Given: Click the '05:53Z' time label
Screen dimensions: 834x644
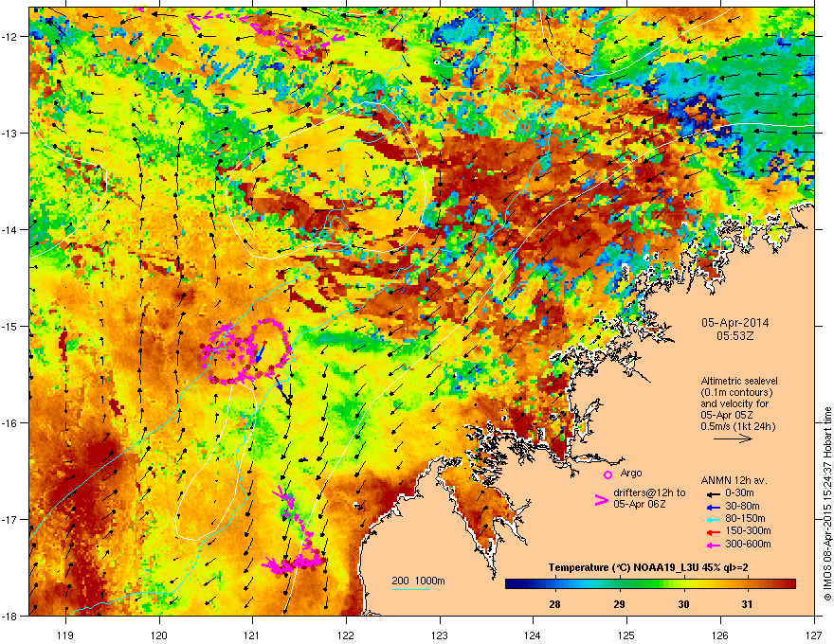Looking at the screenshot, I should [x=734, y=336].
